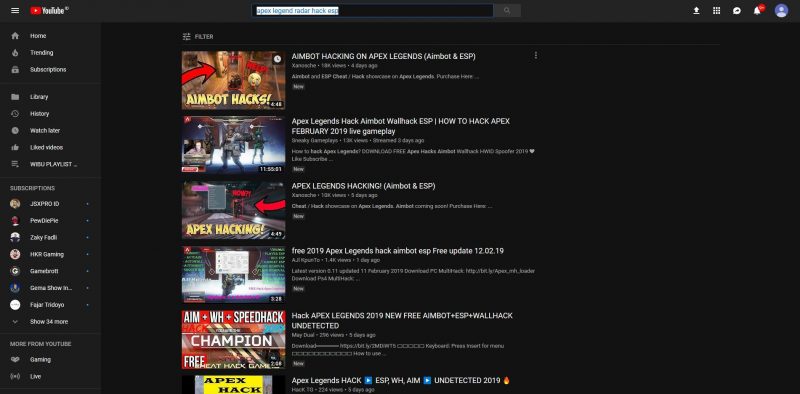The width and height of the screenshot is (800, 394).
Task: Open the AIMBOT HACKS! video thumbnail
Action: 234,80
